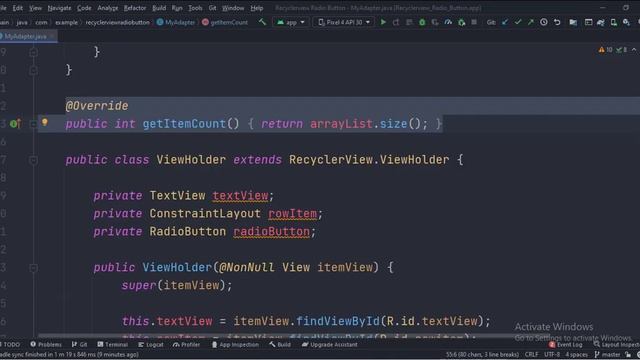This screenshot has height=360, width=640.
Task: Open the Edit menu
Action: [x=18, y=8]
